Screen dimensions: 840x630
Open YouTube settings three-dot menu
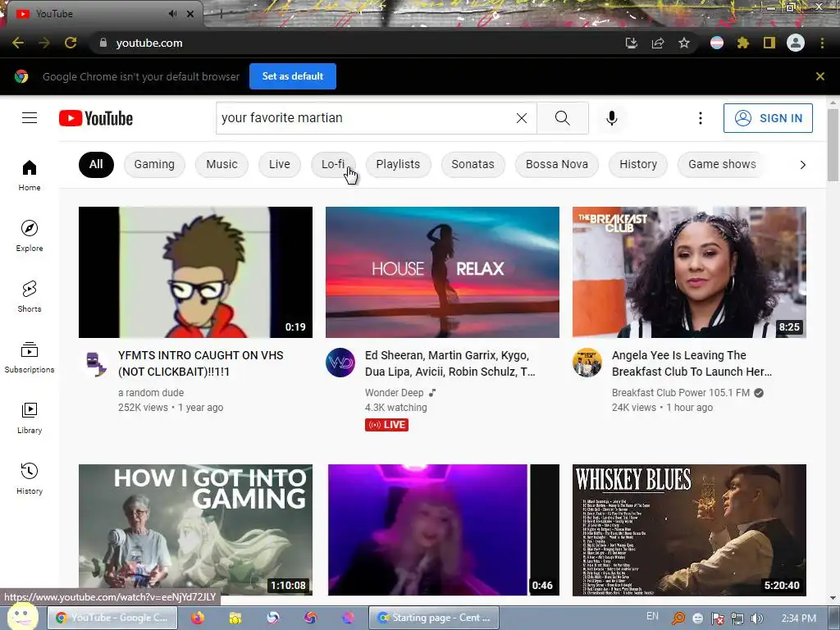(x=701, y=118)
